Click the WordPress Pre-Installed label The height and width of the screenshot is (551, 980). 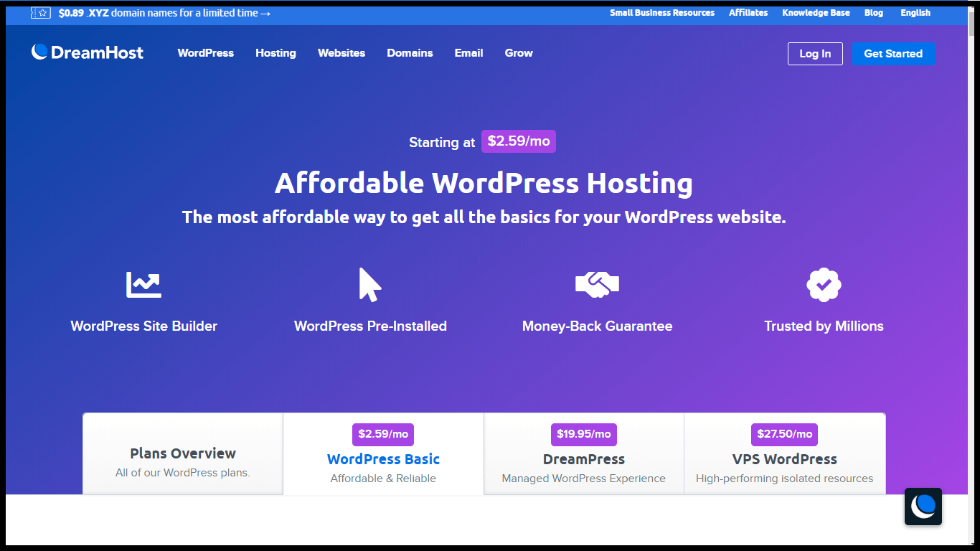coord(370,326)
